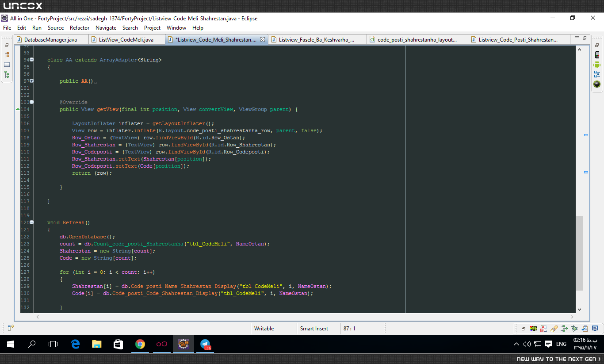
Task: Open the Problems view icon in bottom trim
Action: pyautogui.click(x=544, y=329)
